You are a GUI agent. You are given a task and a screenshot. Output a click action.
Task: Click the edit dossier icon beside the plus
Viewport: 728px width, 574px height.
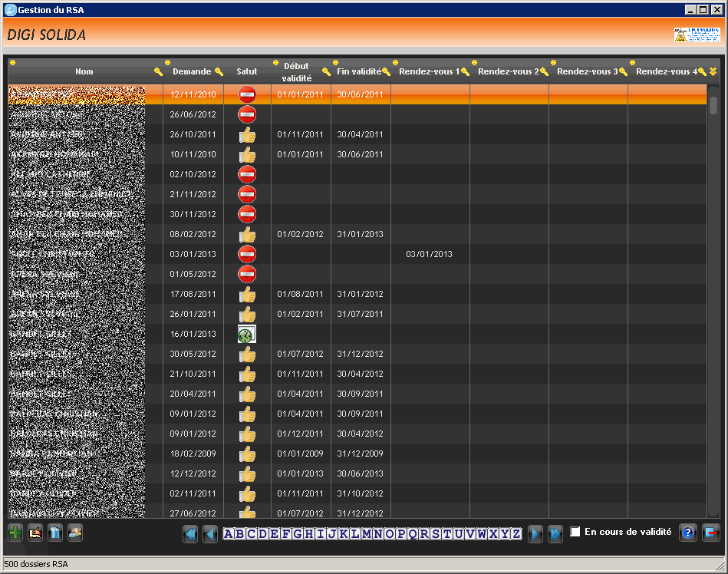(x=35, y=533)
